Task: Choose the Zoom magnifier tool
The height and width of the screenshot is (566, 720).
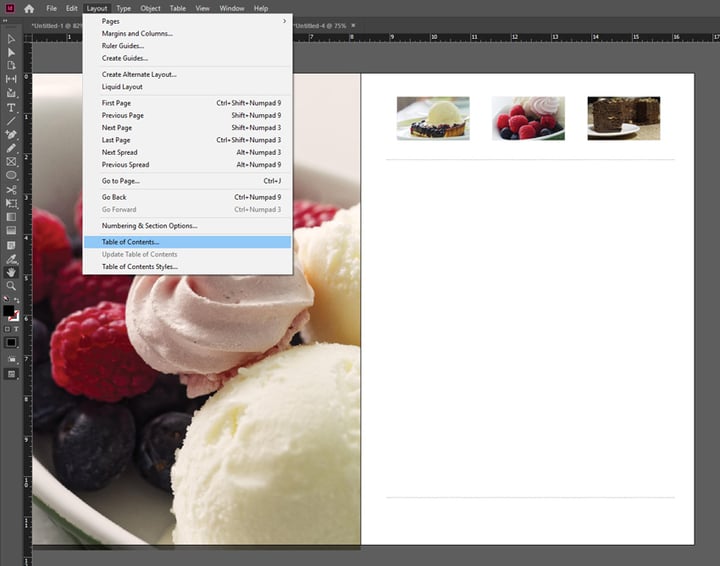Action: coord(11,286)
